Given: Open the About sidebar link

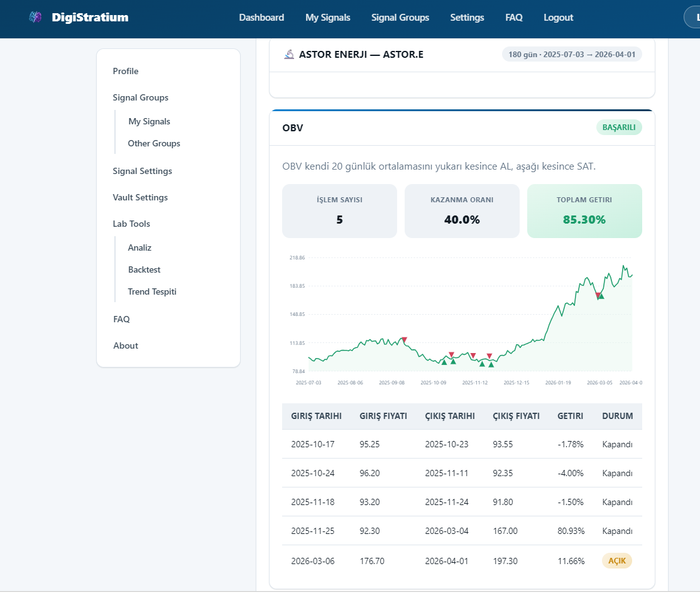Looking at the screenshot, I should coord(126,345).
